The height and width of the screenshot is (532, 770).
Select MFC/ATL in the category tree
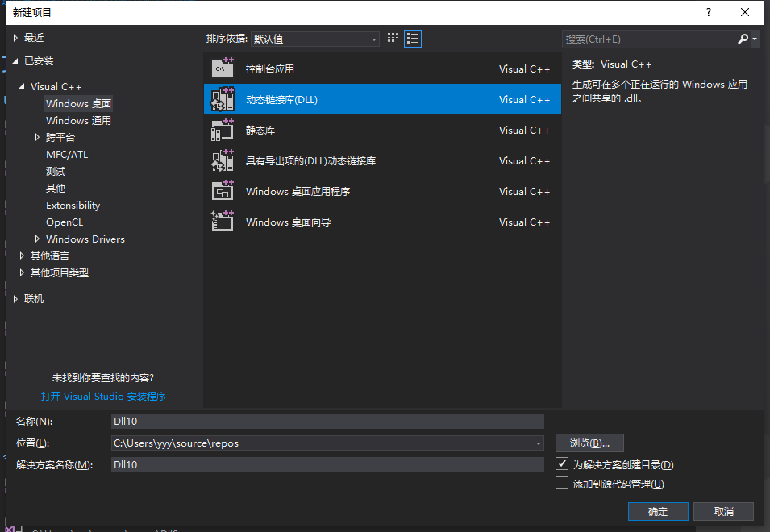tap(67, 155)
